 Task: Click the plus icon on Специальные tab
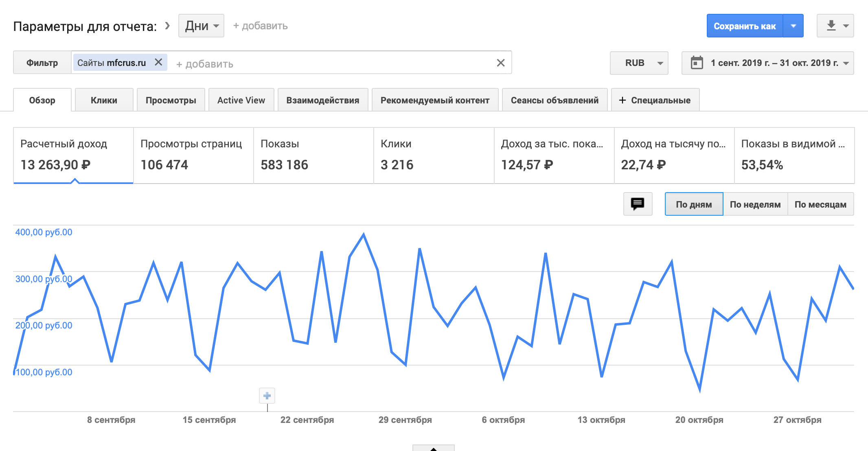(622, 100)
